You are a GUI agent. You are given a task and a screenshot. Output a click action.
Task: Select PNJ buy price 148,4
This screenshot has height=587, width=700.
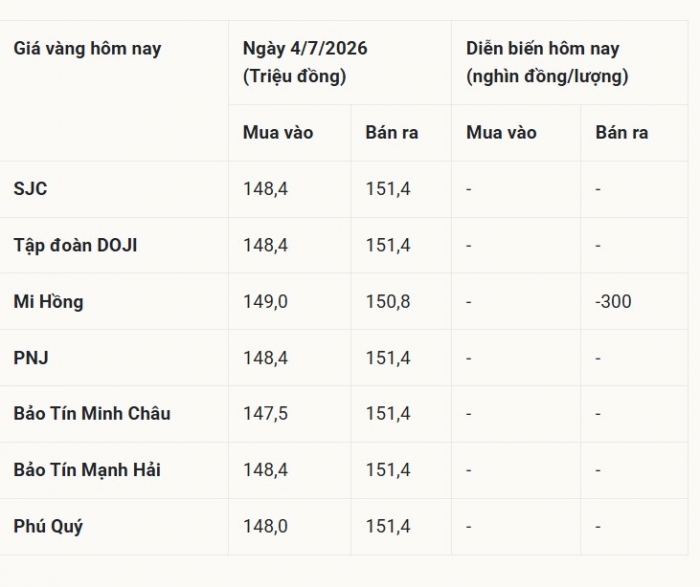[265, 358]
